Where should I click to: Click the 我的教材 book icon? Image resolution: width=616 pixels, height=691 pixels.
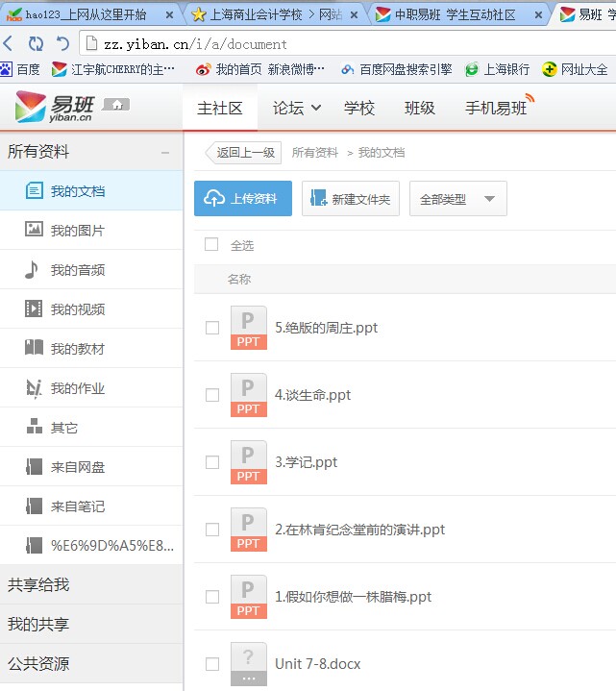(x=34, y=348)
